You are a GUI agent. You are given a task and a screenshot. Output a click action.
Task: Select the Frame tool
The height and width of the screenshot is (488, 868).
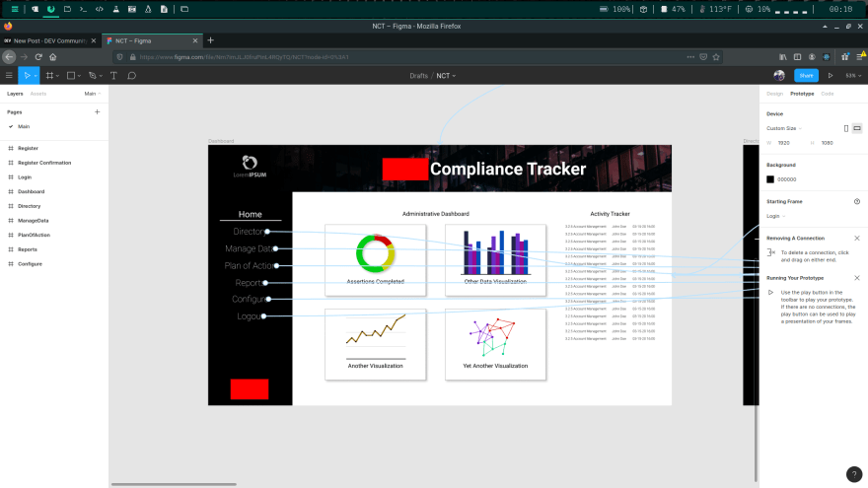click(49, 75)
